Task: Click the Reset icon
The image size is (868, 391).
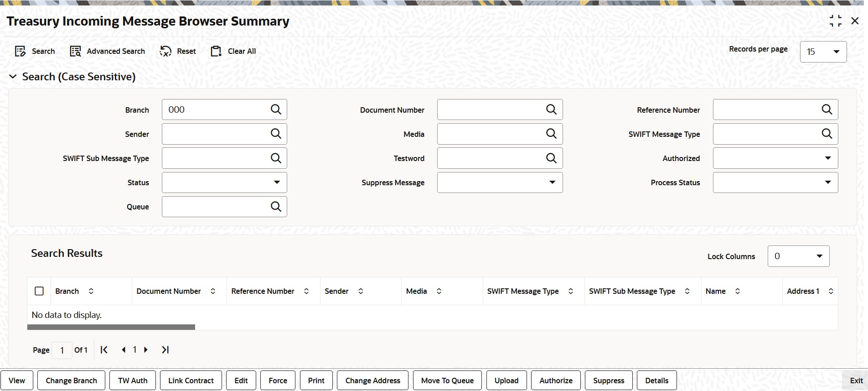Action: (x=165, y=51)
